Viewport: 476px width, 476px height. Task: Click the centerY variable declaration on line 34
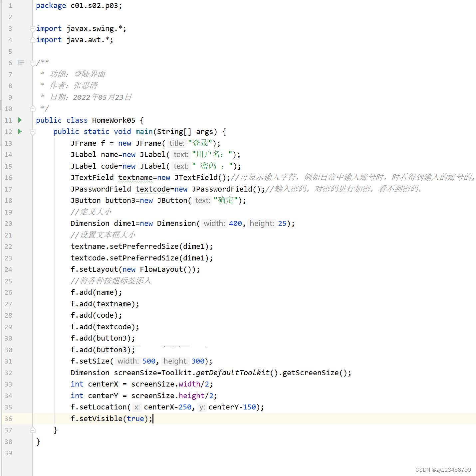(x=103, y=396)
